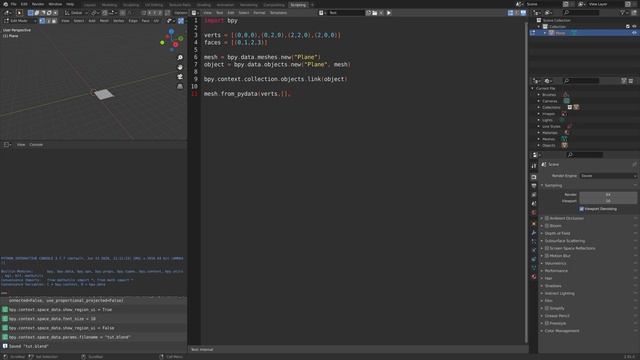Click code line 9 linking the object

(276, 79)
